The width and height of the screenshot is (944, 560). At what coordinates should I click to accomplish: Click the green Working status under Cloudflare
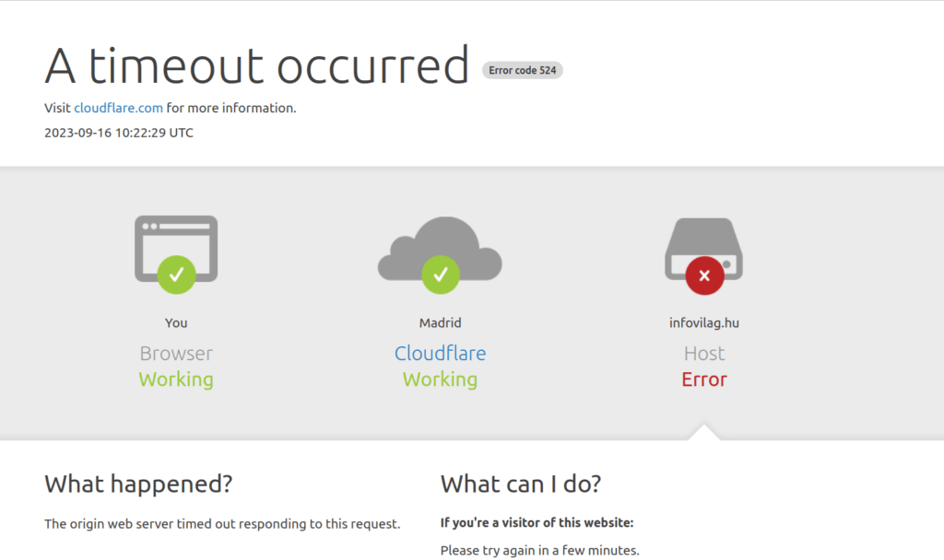[440, 379]
